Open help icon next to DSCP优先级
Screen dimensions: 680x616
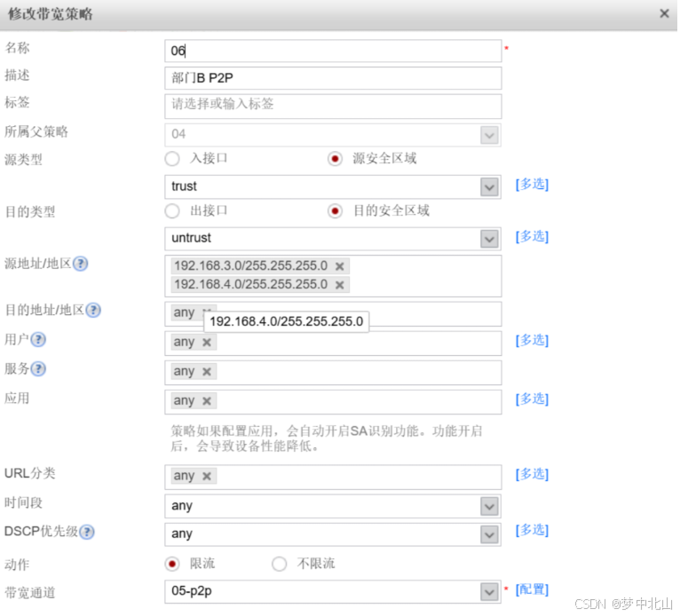click(x=87, y=532)
